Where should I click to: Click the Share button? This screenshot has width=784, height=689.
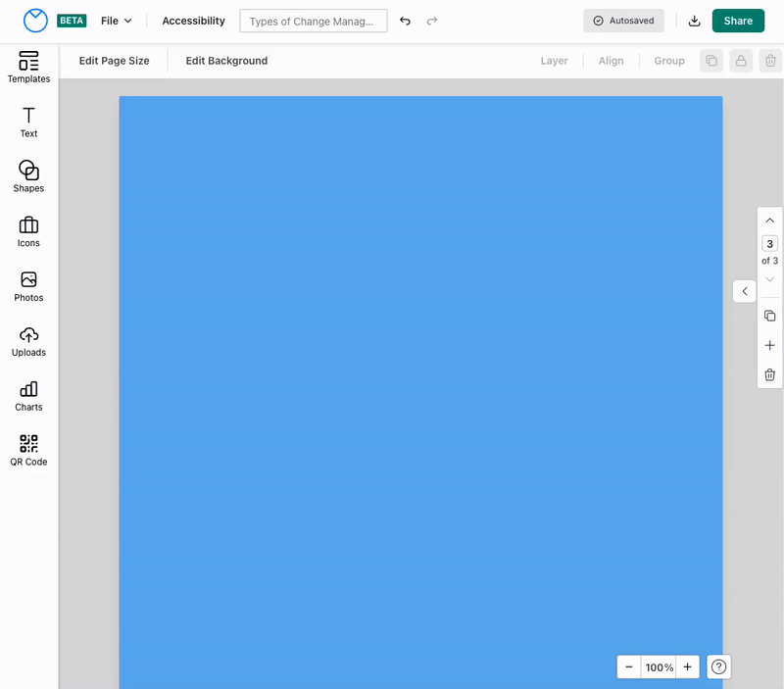(738, 20)
